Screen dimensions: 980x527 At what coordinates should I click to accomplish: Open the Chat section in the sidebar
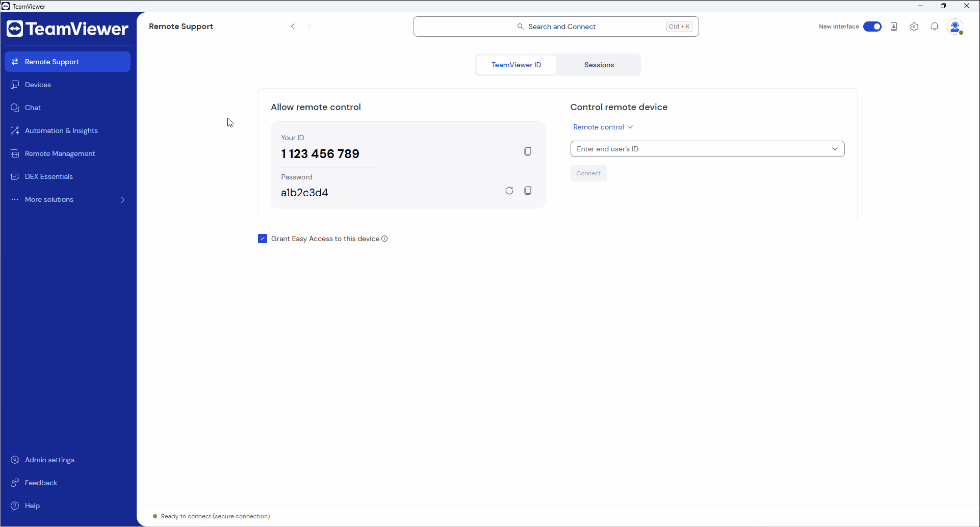pyautogui.click(x=33, y=107)
